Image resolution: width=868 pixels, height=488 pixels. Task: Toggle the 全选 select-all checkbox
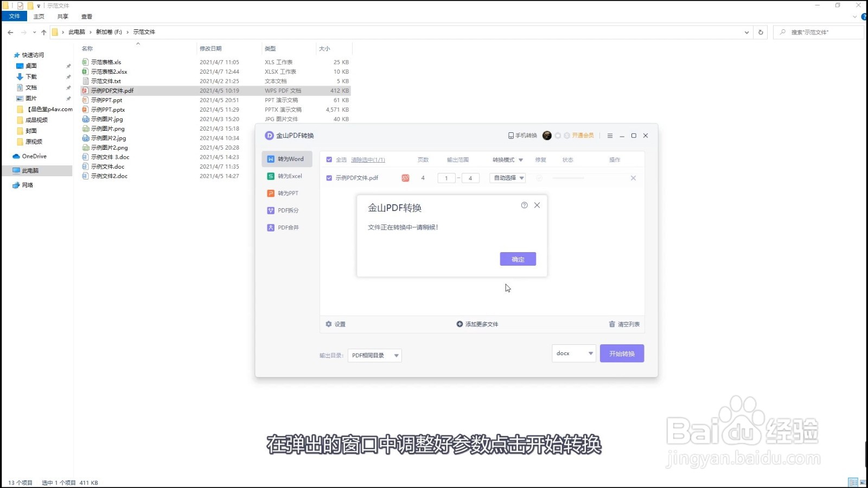(x=329, y=159)
